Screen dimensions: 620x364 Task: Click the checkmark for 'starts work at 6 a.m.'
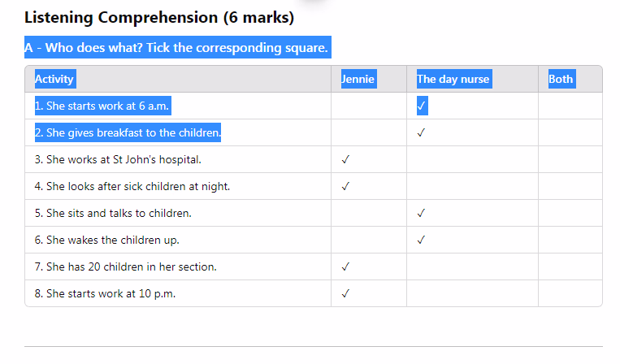point(422,106)
